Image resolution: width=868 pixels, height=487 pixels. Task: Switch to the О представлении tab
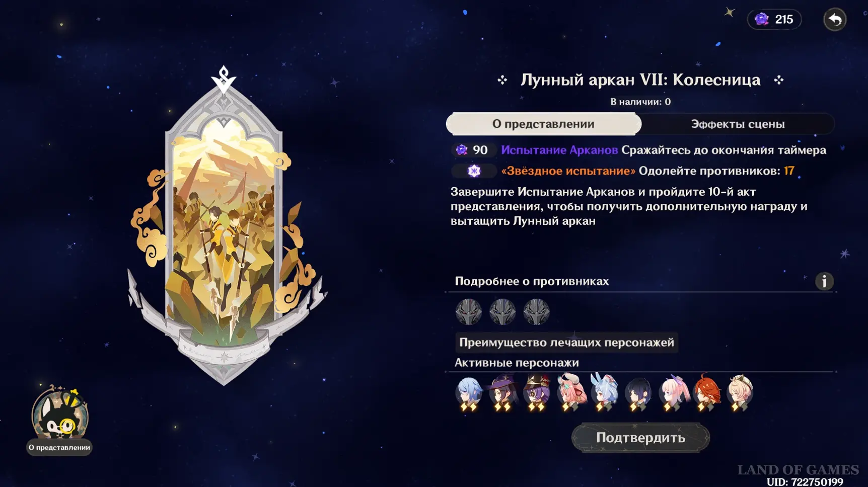543,124
